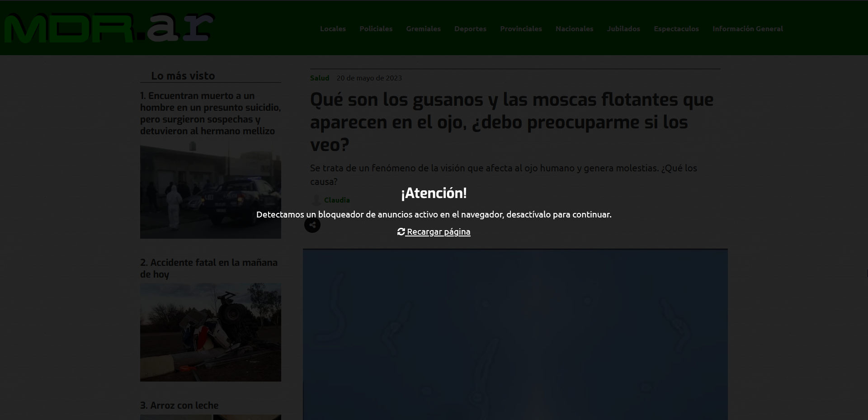This screenshot has width=868, height=420.
Task: Open the twin brother detained headline
Action: (210, 113)
